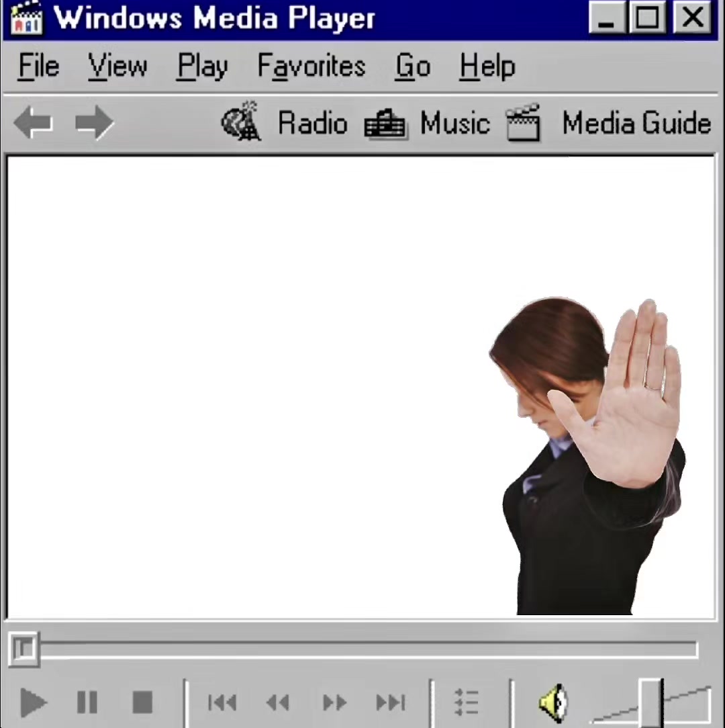
Task: Open the Music link
Action: click(x=454, y=123)
